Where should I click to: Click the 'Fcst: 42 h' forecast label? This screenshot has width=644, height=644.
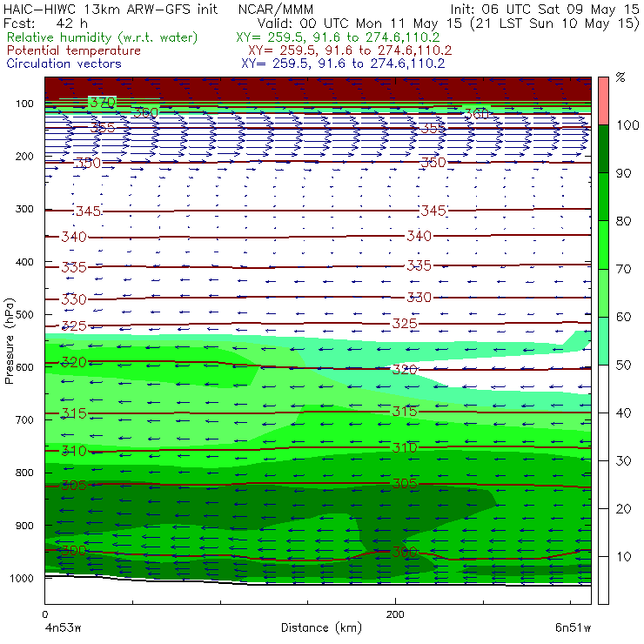(45, 23)
